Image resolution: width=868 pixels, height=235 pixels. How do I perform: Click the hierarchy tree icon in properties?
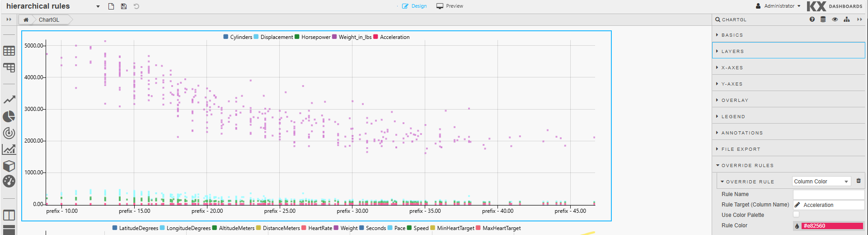tap(847, 19)
